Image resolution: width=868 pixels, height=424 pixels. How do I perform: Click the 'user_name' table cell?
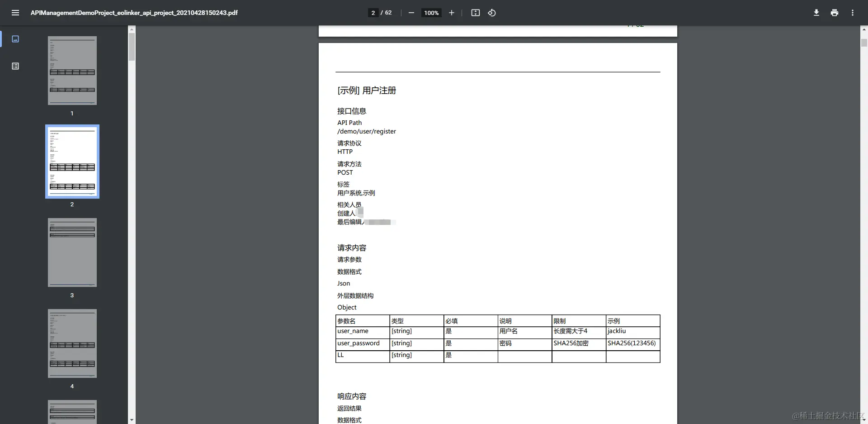tap(363, 333)
